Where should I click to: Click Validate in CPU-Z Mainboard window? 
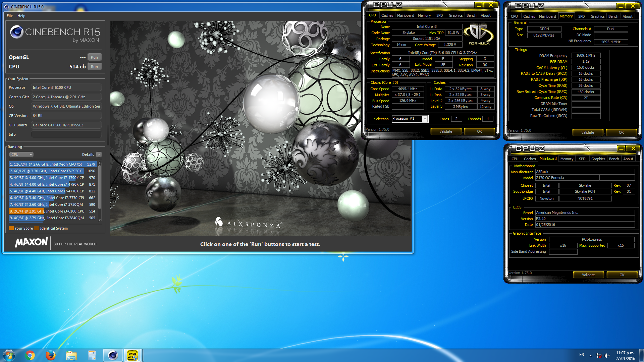click(x=588, y=275)
